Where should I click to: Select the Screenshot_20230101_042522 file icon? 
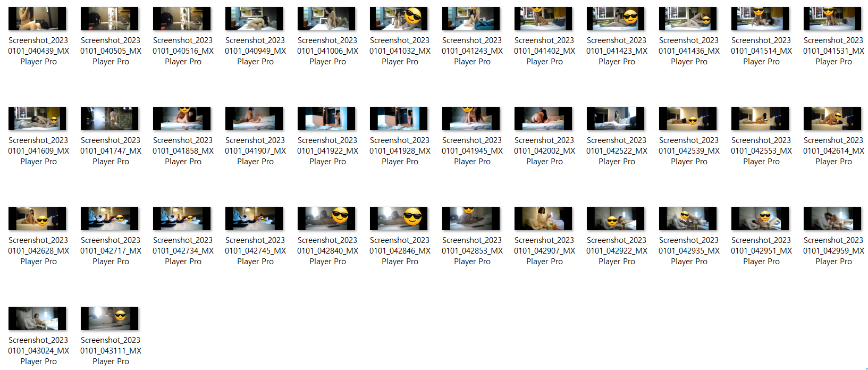(x=616, y=119)
